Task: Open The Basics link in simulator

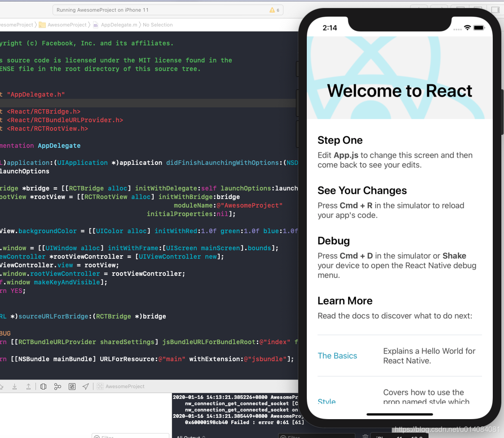Action: coord(337,356)
